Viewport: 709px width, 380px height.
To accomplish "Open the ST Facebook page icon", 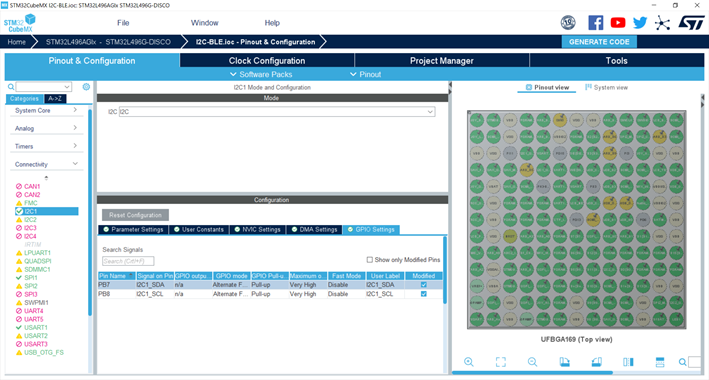I will [596, 23].
